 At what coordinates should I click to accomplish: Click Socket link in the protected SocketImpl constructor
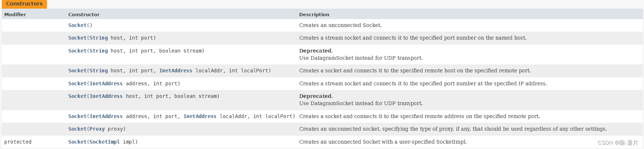click(77, 142)
